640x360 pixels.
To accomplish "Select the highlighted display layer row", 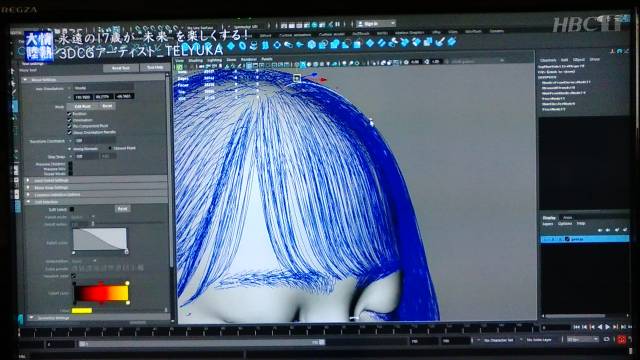I will pyautogui.click(x=584, y=239).
